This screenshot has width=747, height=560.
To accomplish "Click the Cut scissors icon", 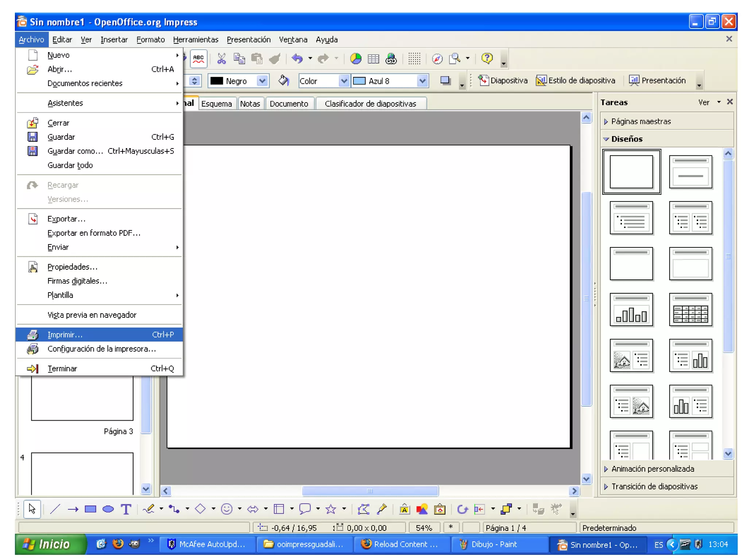I will pyautogui.click(x=221, y=59).
